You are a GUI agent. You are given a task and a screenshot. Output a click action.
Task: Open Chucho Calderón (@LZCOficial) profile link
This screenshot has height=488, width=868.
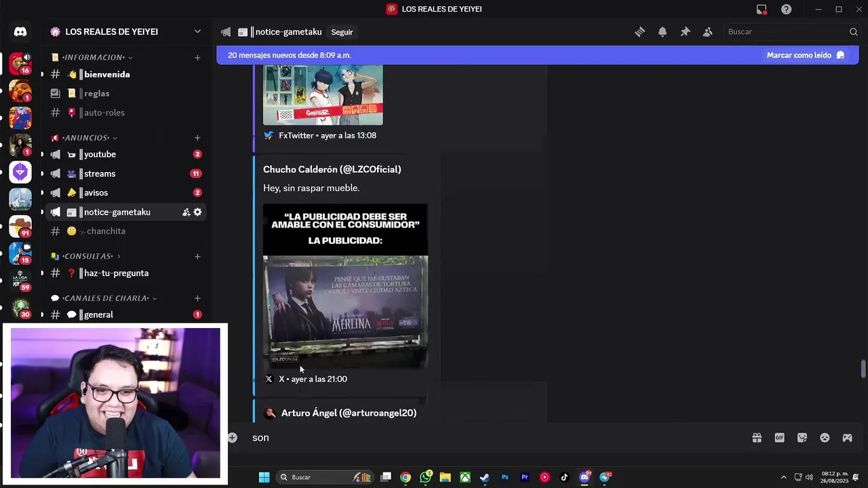click(332, 169)
